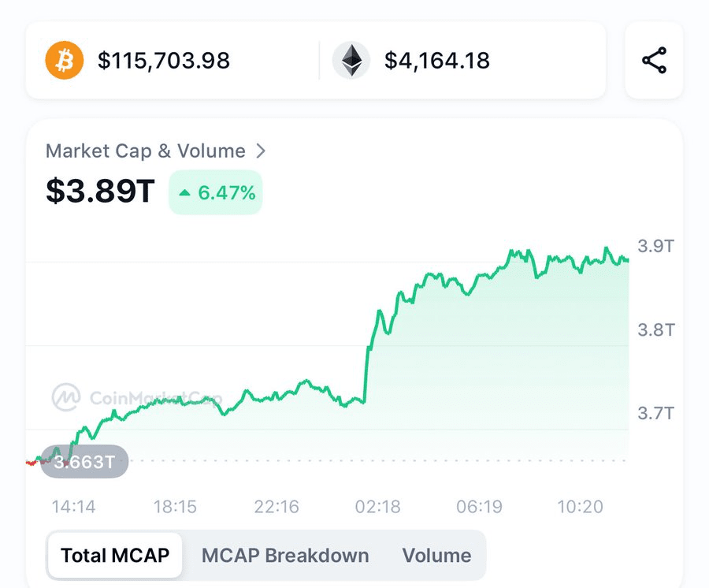Expand Market Cap & Volume chevron arrow
Image resolution: width=709 pixels, height=588 pixels.
click(262, 151)
